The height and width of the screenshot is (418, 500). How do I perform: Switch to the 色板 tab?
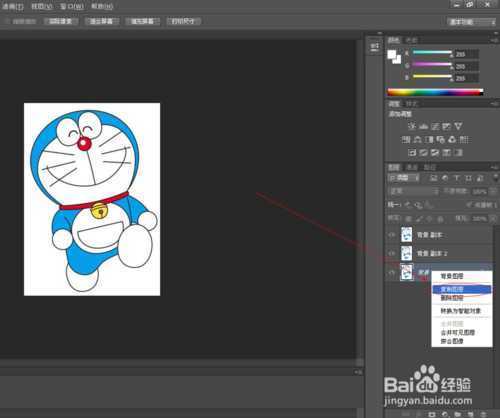tap(411, 40)
